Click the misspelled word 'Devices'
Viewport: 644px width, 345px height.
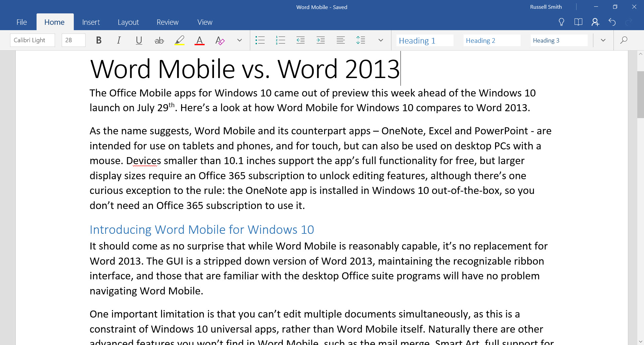144,161
